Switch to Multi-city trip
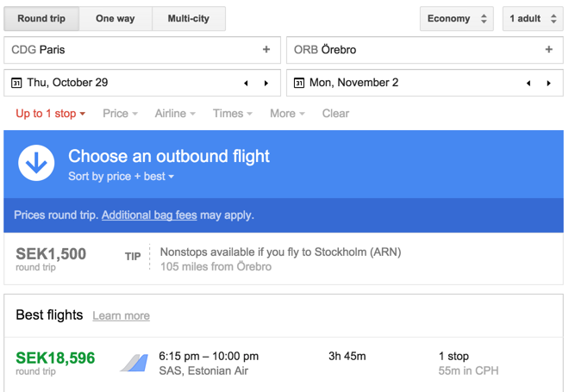Image resolution: width=569 pixels, height=392 pixels. coord(189,19)
